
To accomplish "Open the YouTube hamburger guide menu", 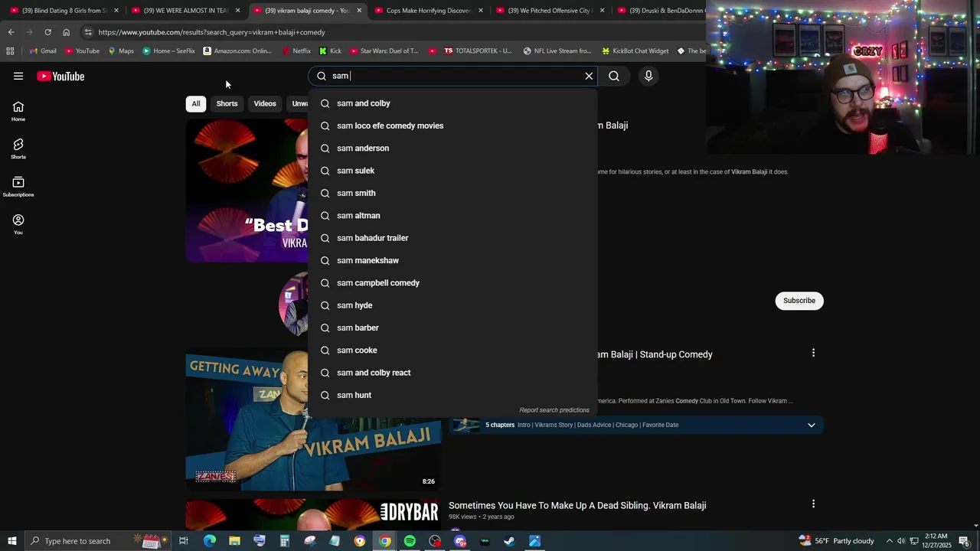I will tap(18, 76).
